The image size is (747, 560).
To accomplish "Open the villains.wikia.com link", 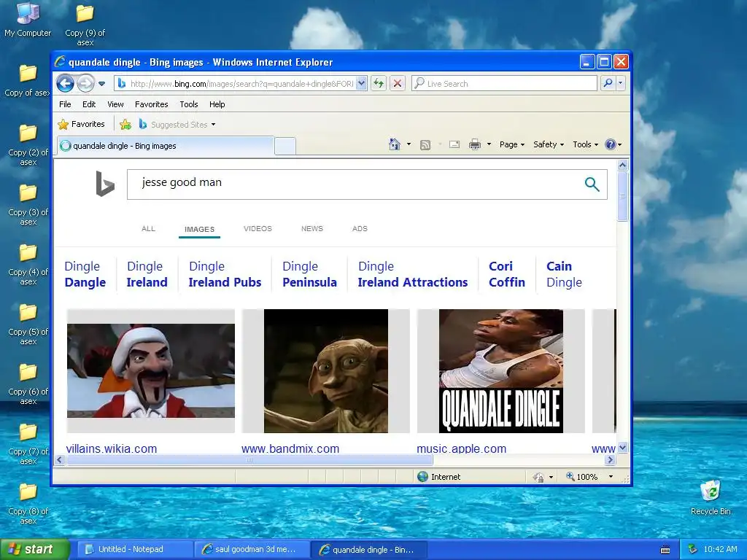I will click(112, 448).
